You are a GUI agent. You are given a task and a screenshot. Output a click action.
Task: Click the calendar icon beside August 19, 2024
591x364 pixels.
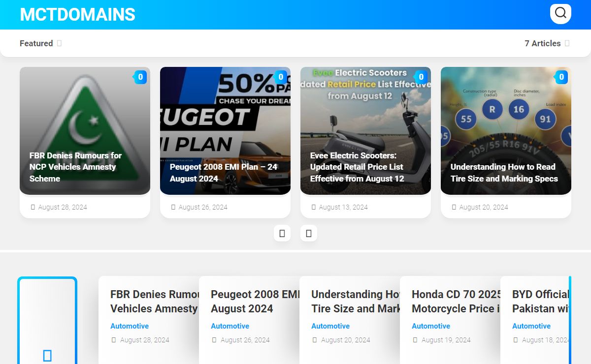(415, 340)
